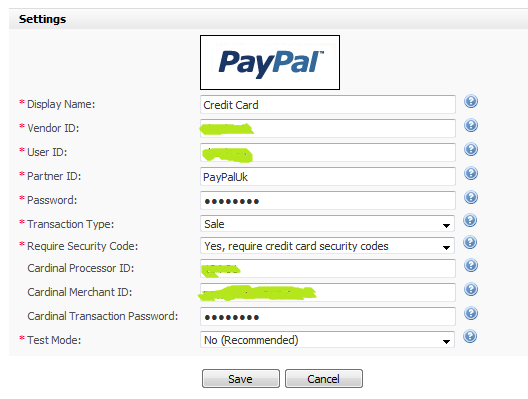Click Cardinal Merchant ID help icon
The image size is (528, 399).
471,289
